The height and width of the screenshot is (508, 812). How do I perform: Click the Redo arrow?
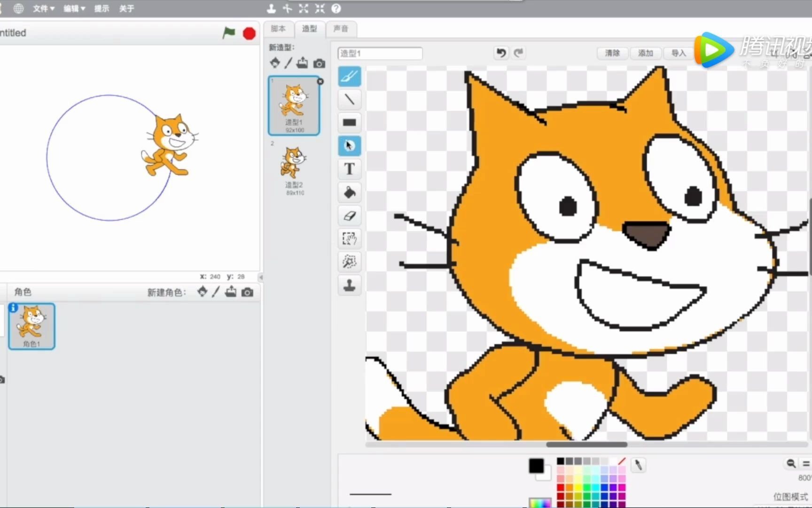point(518,53)
